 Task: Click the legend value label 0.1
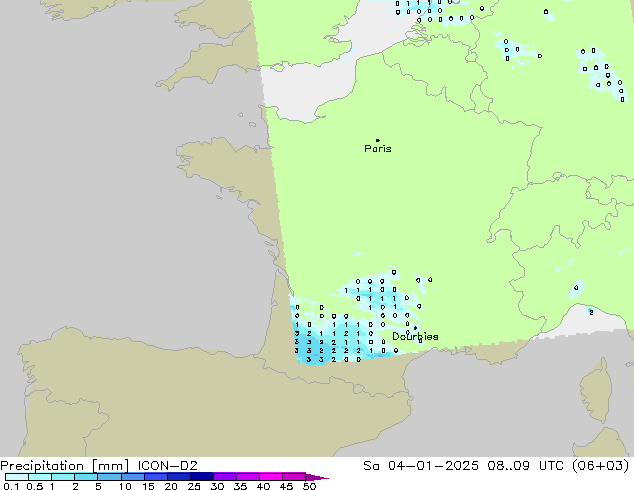click(11, 486)
